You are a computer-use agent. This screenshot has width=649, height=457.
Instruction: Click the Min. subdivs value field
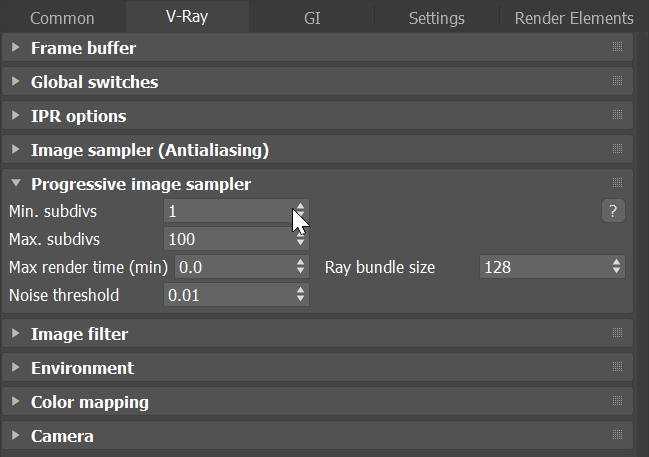pos(226,211)
